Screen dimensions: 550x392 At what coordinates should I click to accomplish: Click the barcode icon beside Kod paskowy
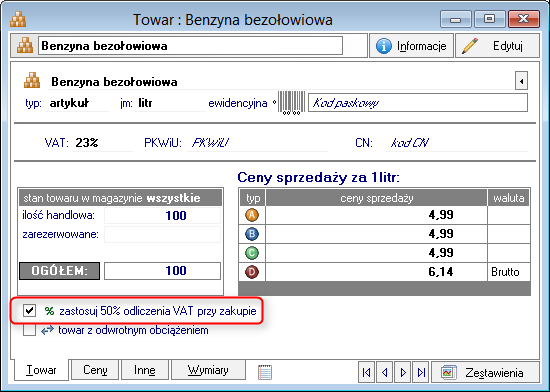coord(291,103)
